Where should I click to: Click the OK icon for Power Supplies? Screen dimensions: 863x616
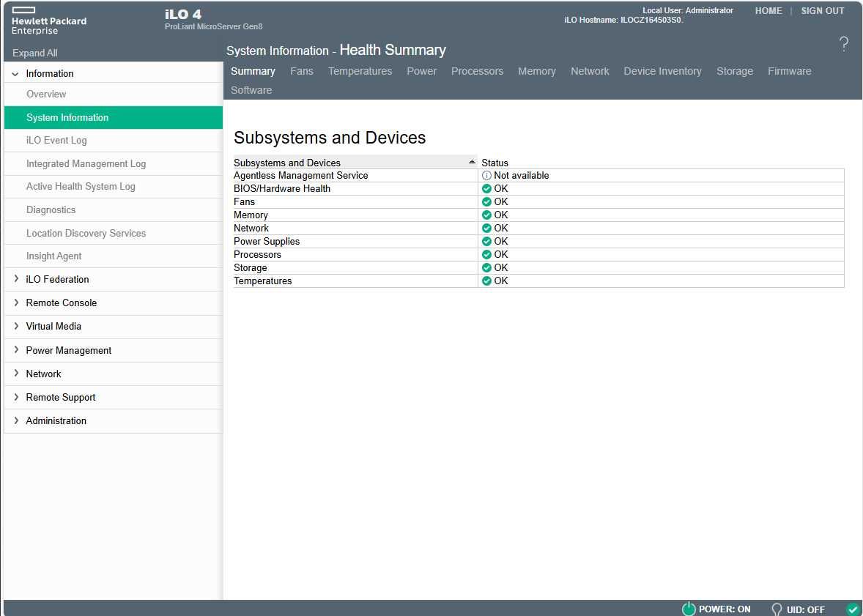point(486,242)
